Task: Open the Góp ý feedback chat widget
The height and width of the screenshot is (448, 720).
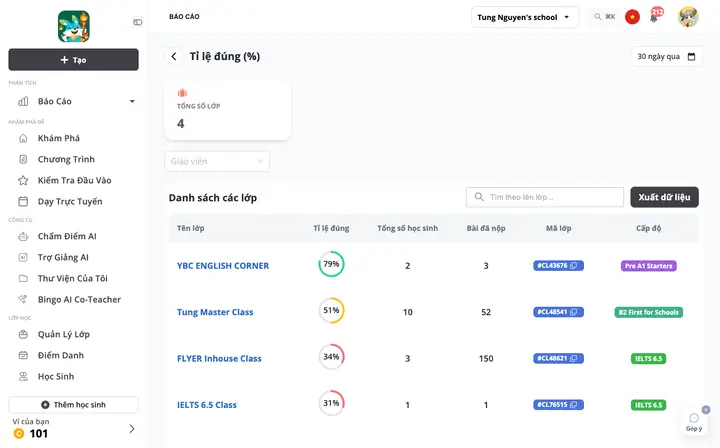Action: tap(694, 421)
